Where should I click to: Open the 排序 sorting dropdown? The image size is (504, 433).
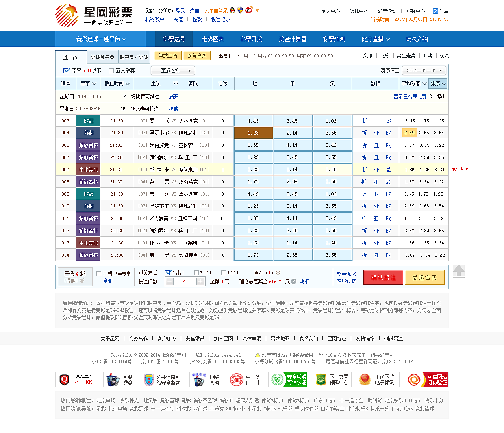[x=437, y=83]
